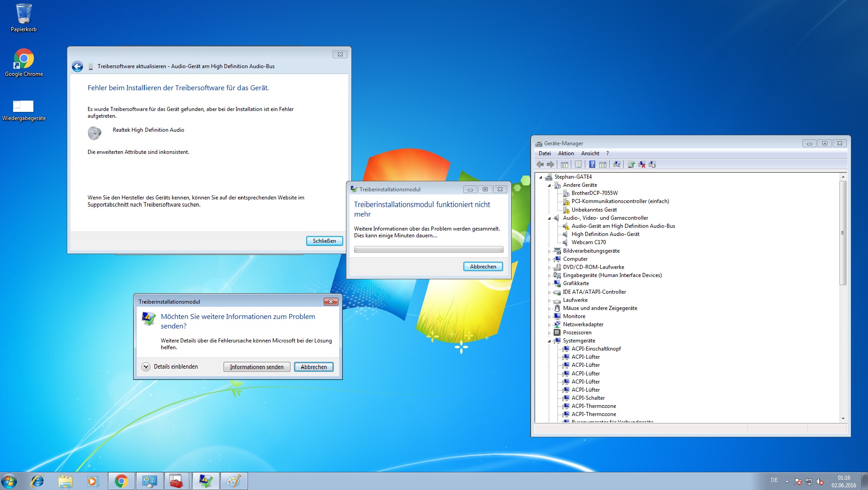Click Informationen senden button
Screen dimensions: 868x490
point(257,367)
